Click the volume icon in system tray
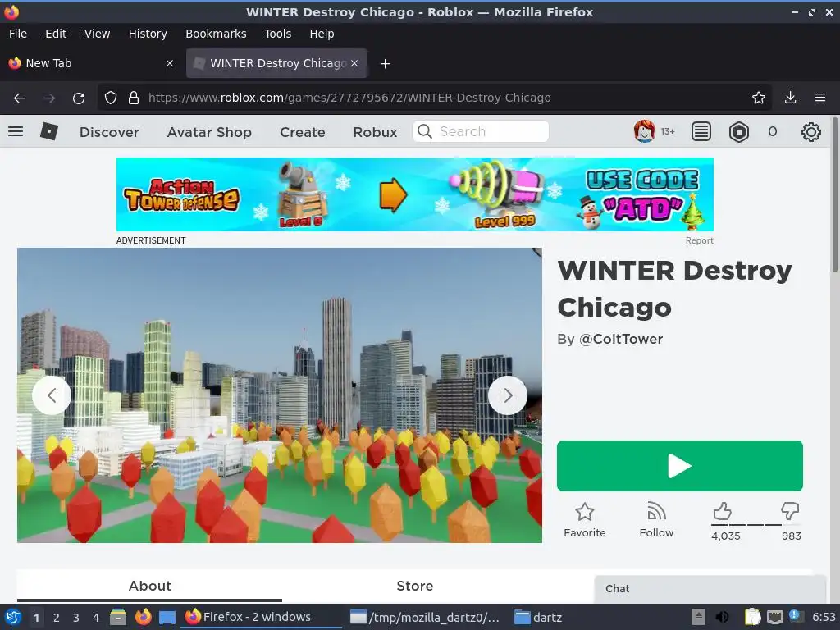The width and height of the screenshot is (840, 630). click(x=722, y=617)
